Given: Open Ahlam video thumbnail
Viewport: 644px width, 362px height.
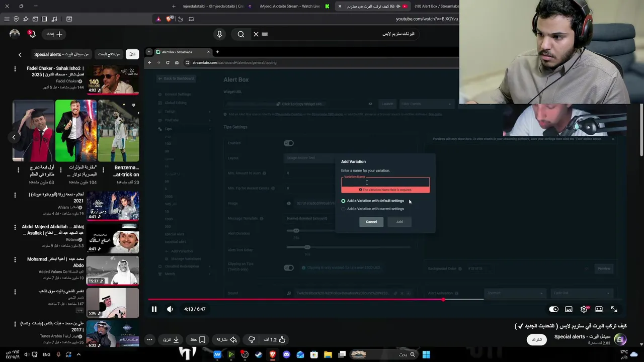Looking at the screenshot, I should click(x=113, y=206).
